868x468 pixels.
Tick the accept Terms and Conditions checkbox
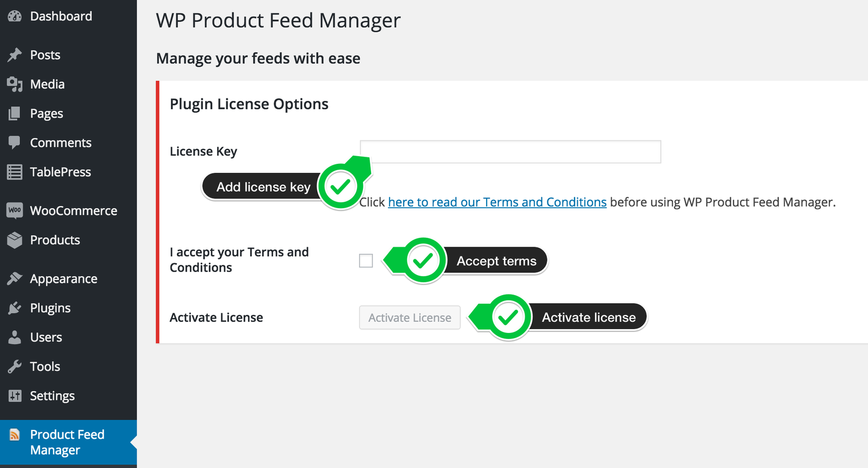[x=366, y=261]
